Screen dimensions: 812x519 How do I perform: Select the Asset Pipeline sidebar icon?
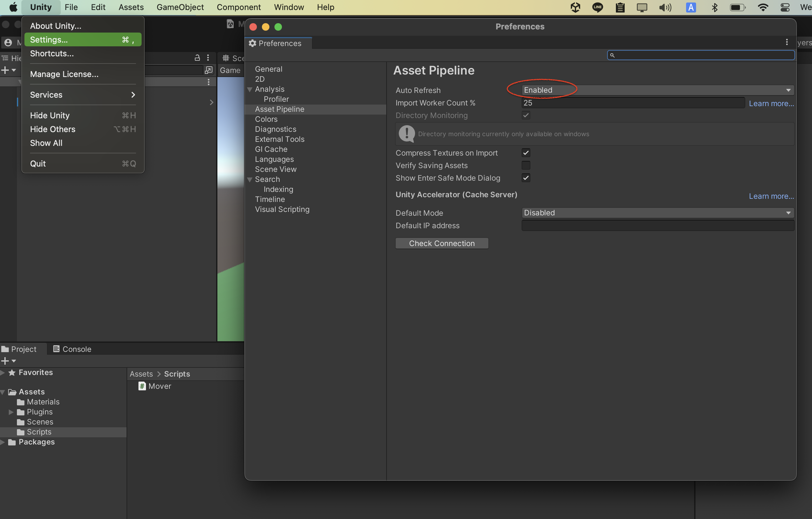280,109
